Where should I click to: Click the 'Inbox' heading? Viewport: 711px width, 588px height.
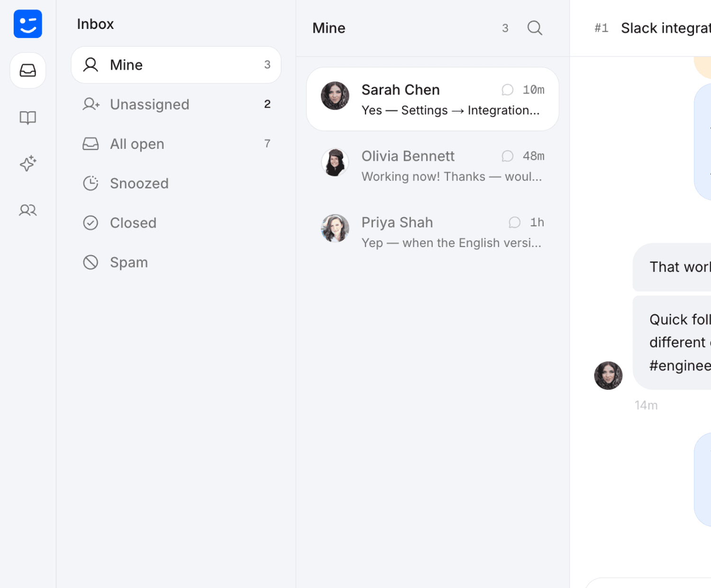pos(95,24)
